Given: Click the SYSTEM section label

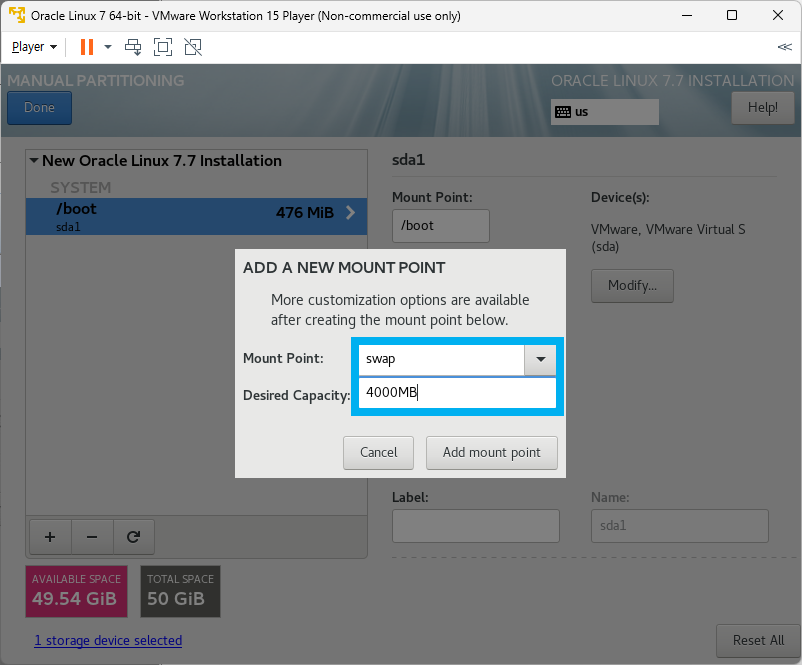Looking at the screenshot, I should tap(80, 188).
